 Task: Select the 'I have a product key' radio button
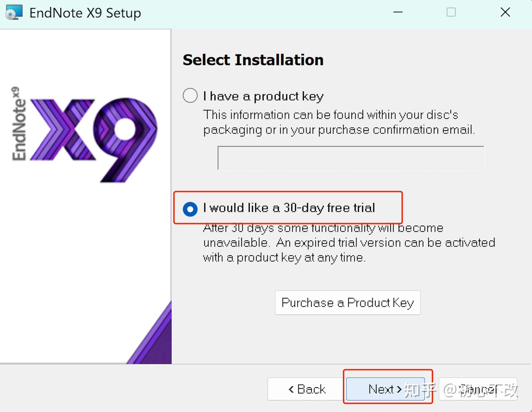point(190,95)
